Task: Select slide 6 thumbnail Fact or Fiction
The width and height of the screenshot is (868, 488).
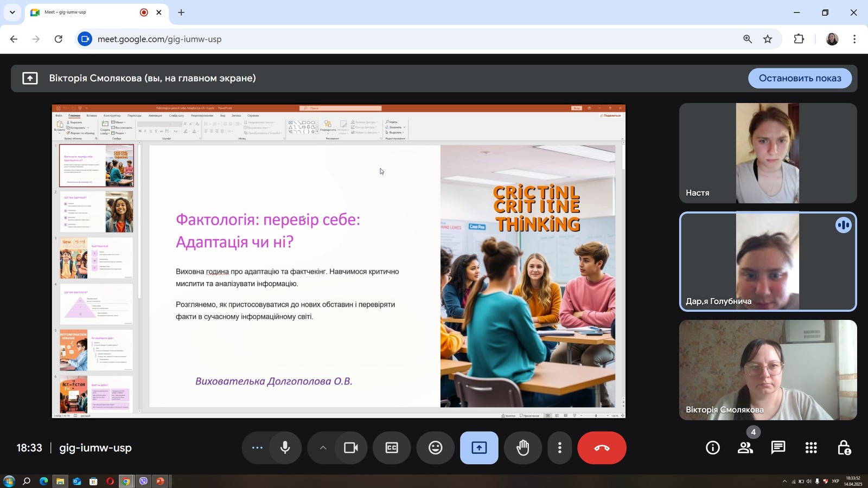Action: click(97, 394)
